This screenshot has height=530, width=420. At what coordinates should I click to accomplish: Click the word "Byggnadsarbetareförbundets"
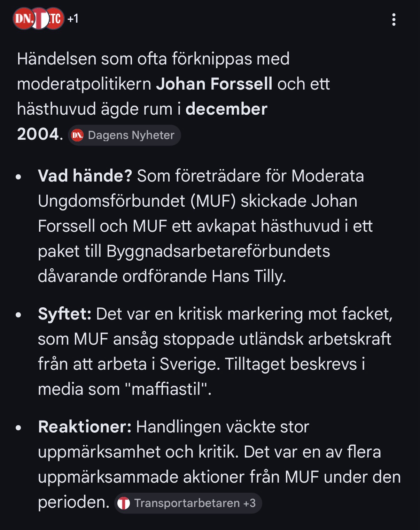coord(218,251)
